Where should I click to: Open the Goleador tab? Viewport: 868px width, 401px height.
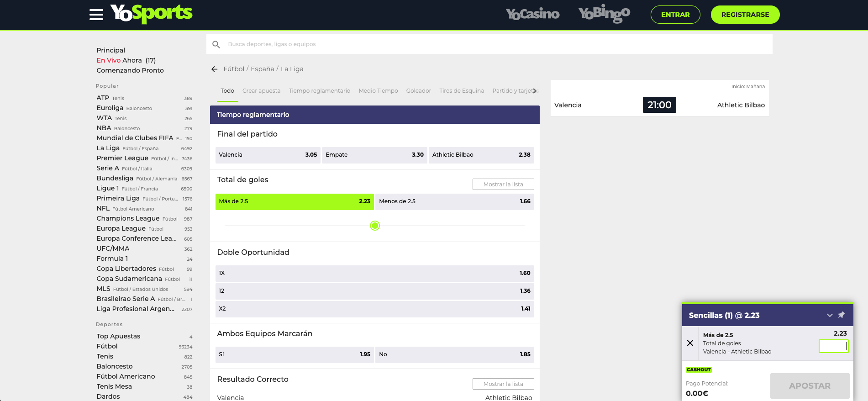pos(418,91)
